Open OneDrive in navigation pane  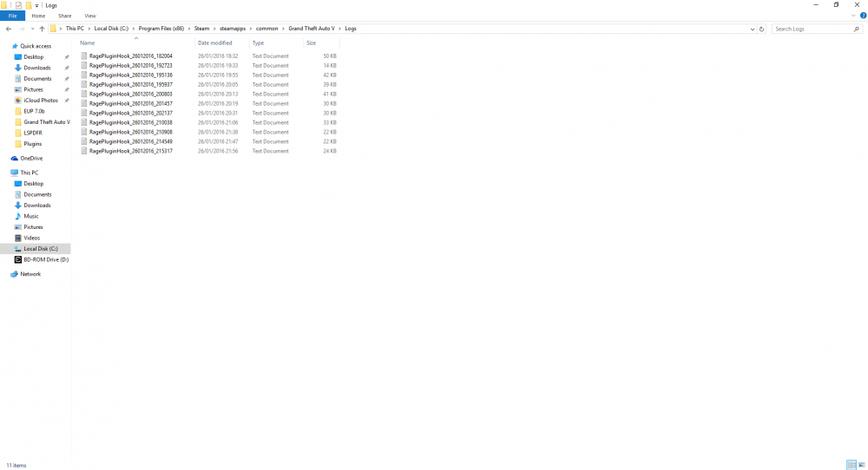(x=31, y=158)
